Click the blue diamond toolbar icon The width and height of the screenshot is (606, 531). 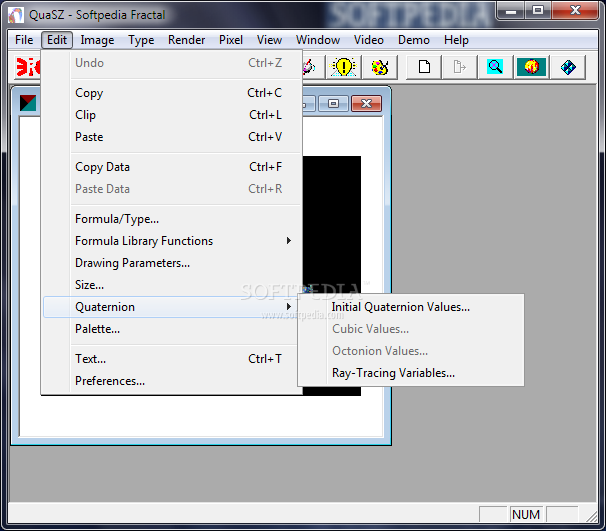(x=568, y=67)
